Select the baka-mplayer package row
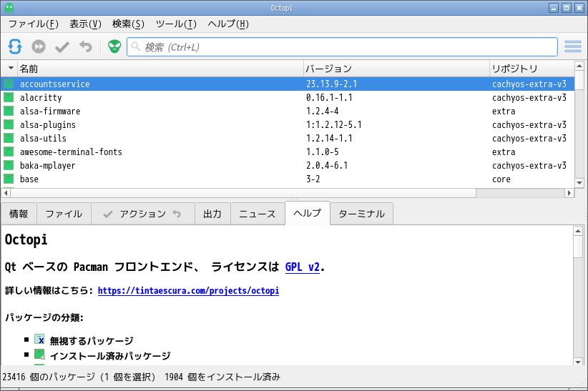588x391 pixels. point(288,165)
